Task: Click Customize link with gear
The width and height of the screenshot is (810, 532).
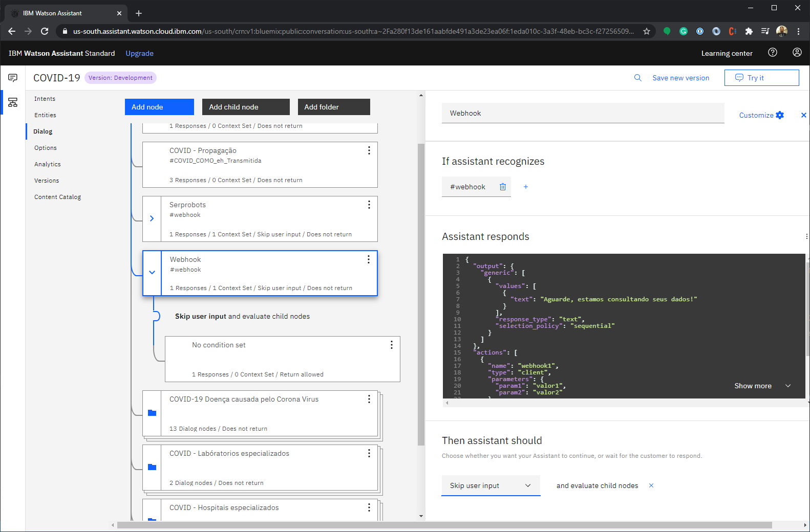Action: 761,115
